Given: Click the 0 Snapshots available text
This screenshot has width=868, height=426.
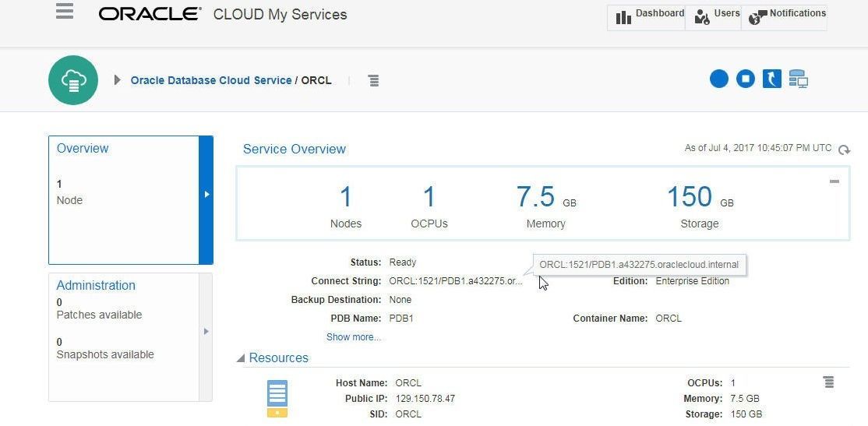Looking at the screenshot, I should [x=105, y=349].
